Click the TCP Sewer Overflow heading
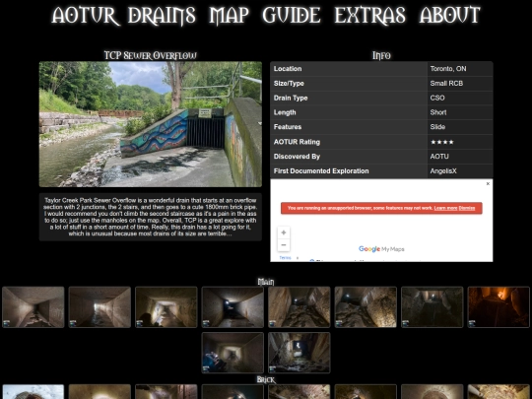 pos(151,55)
